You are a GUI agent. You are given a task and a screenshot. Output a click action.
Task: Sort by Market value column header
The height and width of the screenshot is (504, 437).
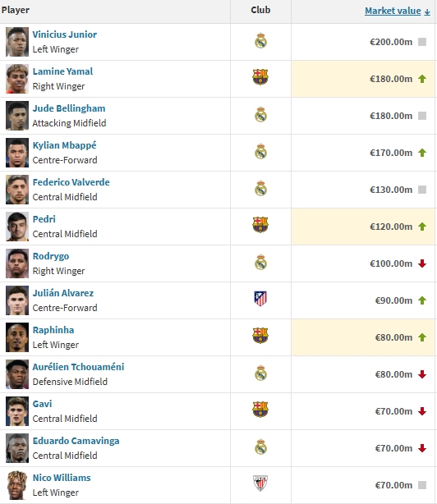(397, 11)
